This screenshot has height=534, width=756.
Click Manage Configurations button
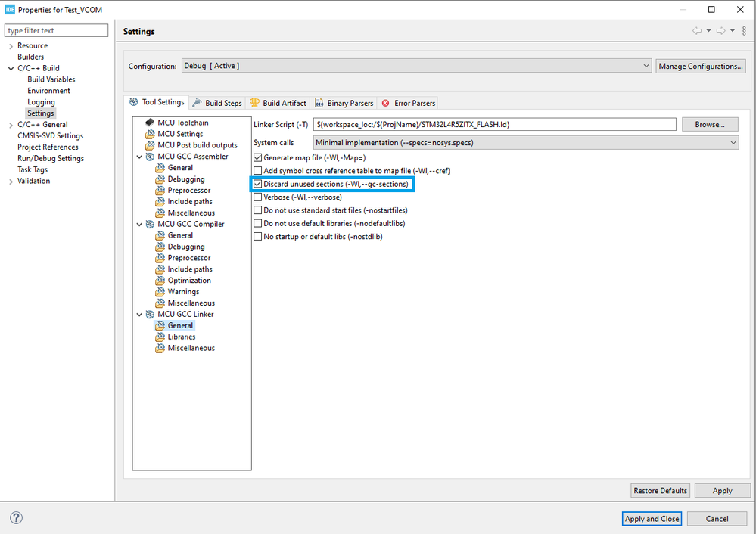point(701,66)
